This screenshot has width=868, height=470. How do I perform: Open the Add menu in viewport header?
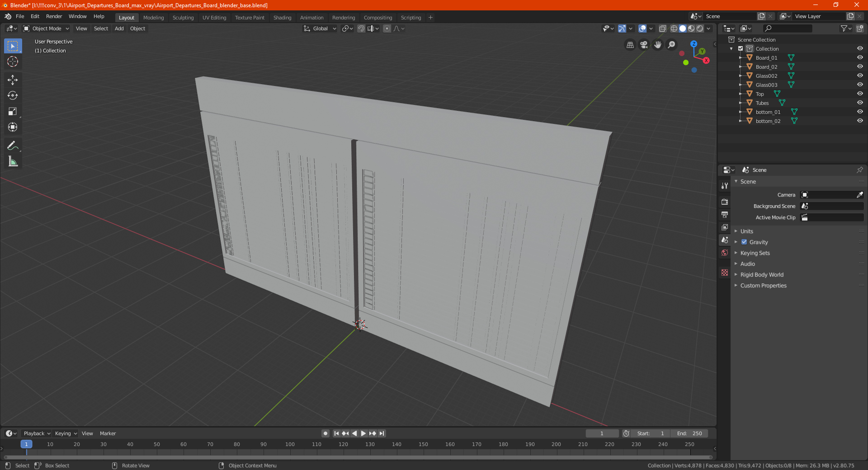point(119,28)
